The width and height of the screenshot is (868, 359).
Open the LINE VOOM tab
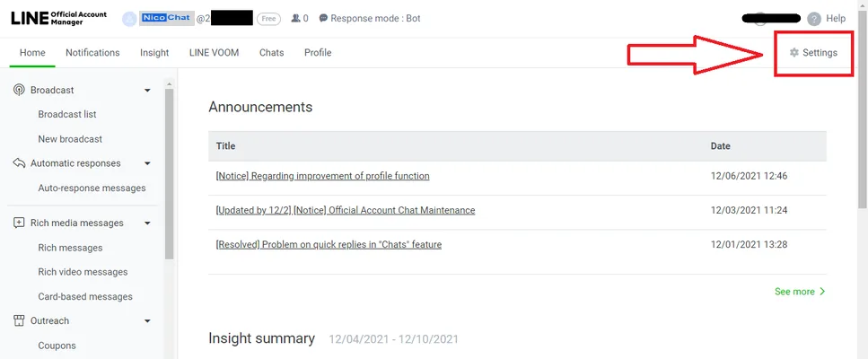pos(215,53)
